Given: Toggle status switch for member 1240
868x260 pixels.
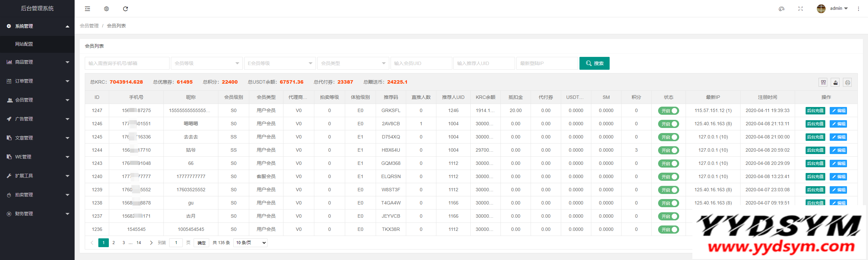Looking at the screenshot, I should pyautogui.click(x=668, y=177).
